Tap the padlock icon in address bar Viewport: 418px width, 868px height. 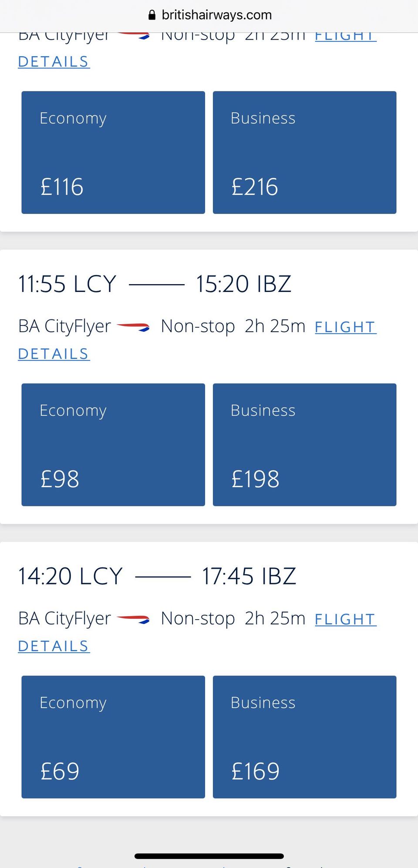[152, 15]
